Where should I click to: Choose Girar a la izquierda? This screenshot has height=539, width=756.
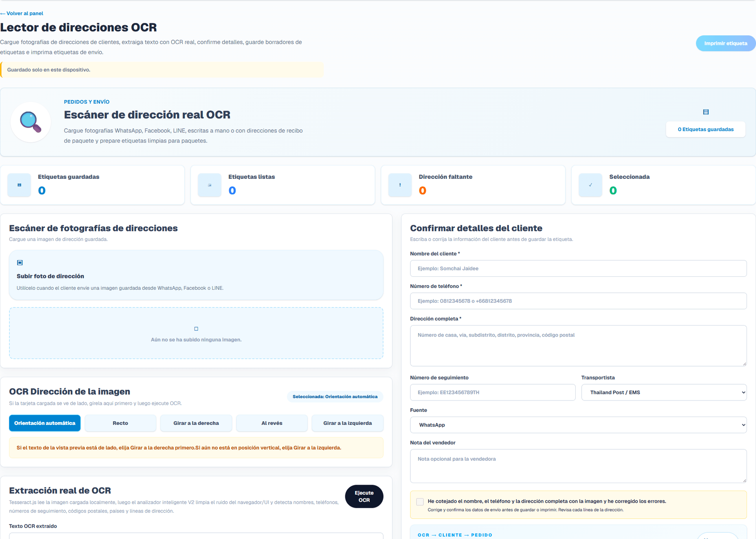pyautogui.click(x=348, y=423)
